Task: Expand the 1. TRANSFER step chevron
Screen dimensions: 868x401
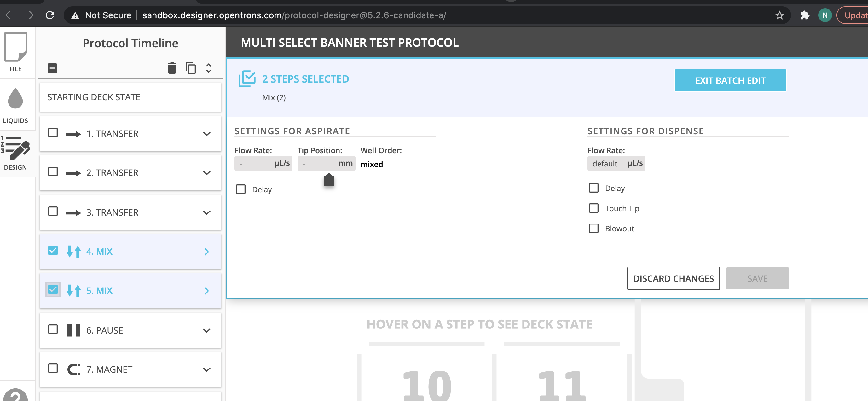Action: [x=206, y=134]
